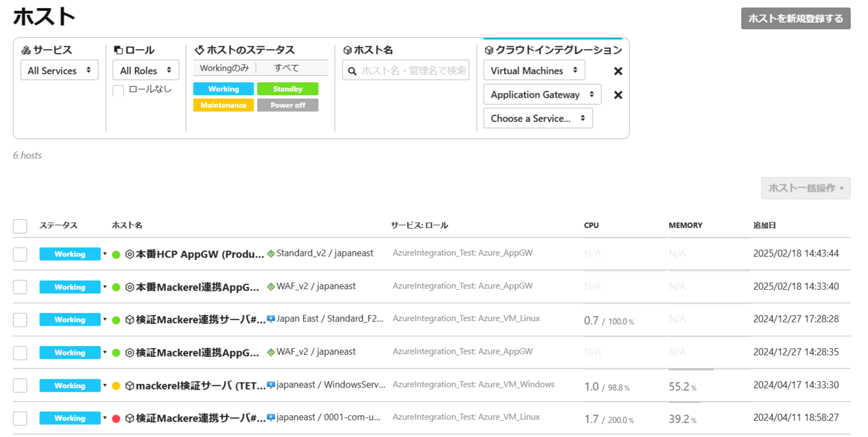The width and height of the screenshot is (868, 437).
Task: Switch to the Workingのみ status tab
Action: (x=224, y=69)
